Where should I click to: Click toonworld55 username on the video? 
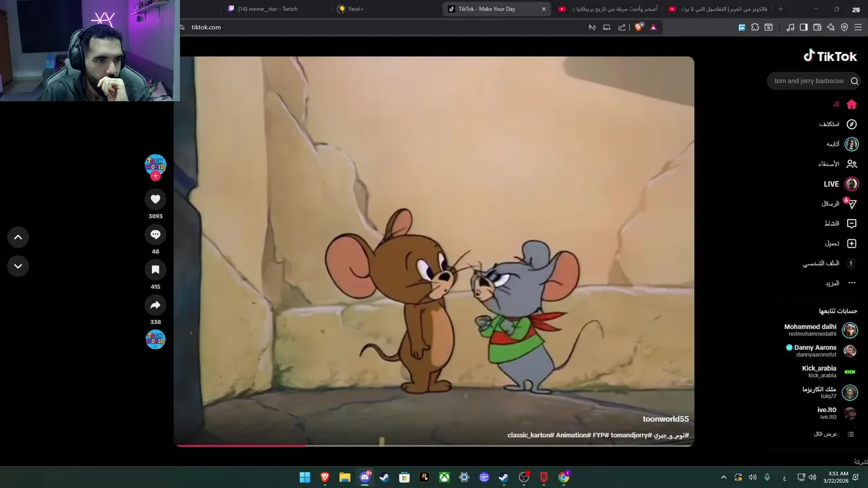coord(665,419)
